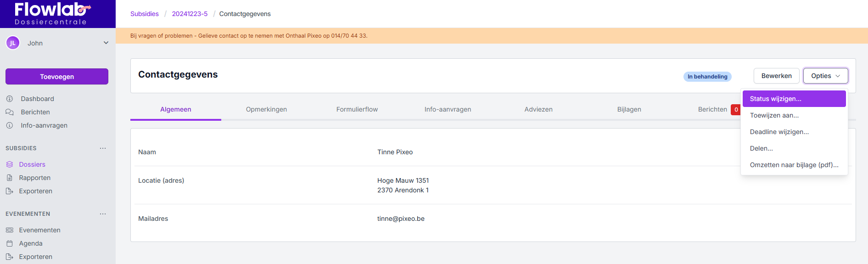Screen dimensions: 868x264
Task: Click the Evenementen ticket icon
Action: pyautogui.click(x=10, y=230)
